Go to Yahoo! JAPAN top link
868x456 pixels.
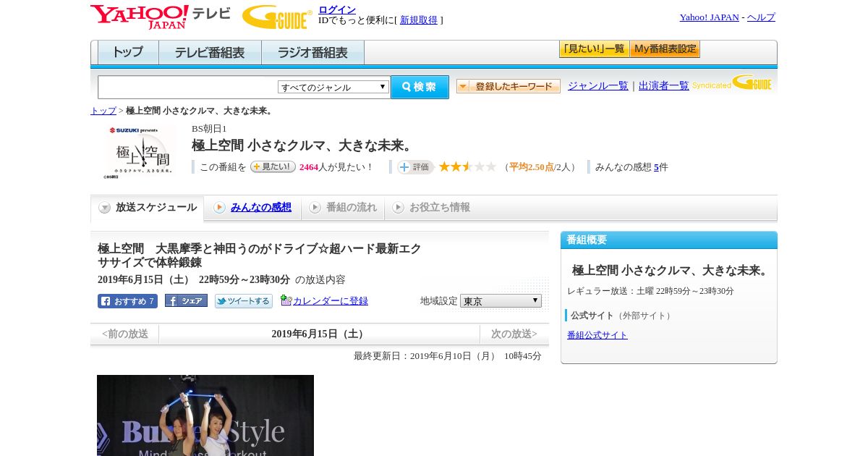coord(709,17)
